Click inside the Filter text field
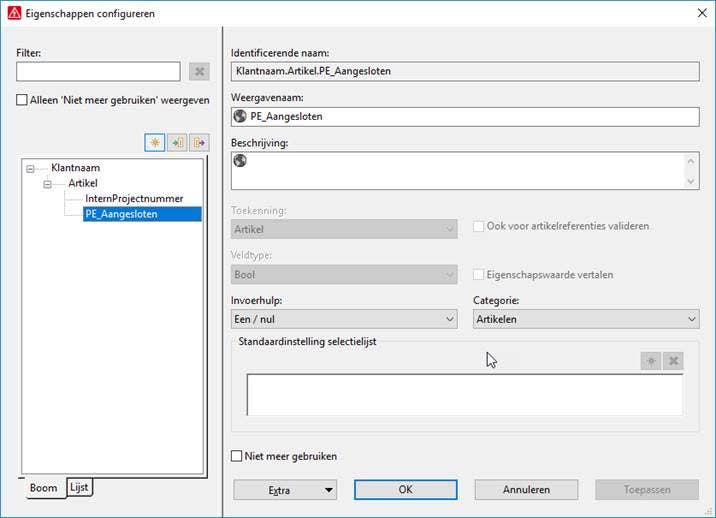716x518 pixels. (98, 72)
